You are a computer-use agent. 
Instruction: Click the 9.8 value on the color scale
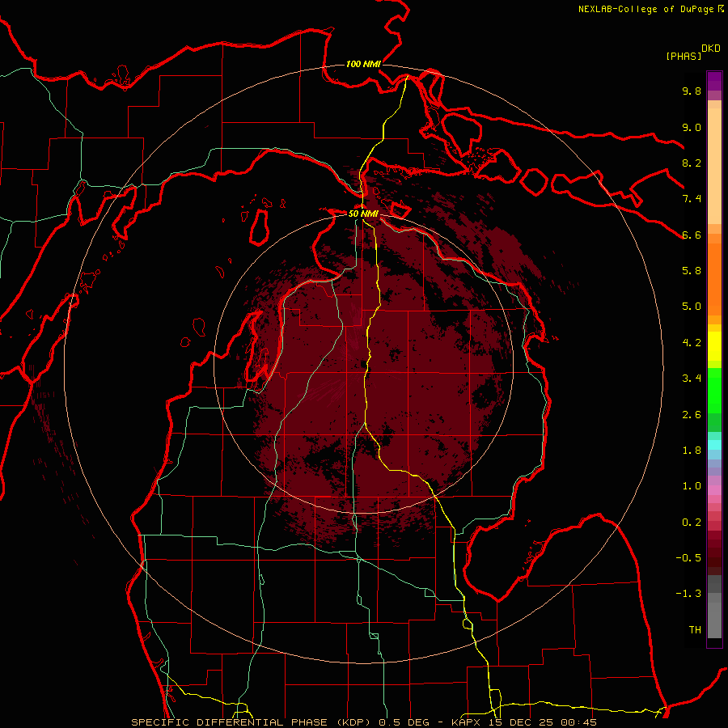pos(692,91)
